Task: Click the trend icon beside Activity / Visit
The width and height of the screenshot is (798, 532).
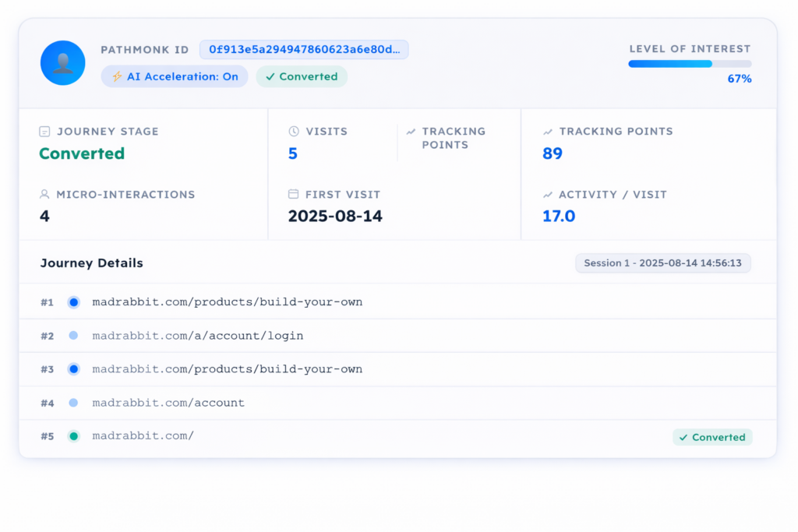Action: tap(548, 194)
